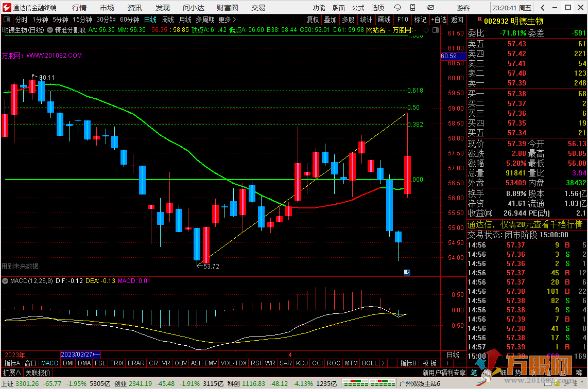Select the RSI indicator tab
Screen dimensions: 588x389
[x=256, y=363]
